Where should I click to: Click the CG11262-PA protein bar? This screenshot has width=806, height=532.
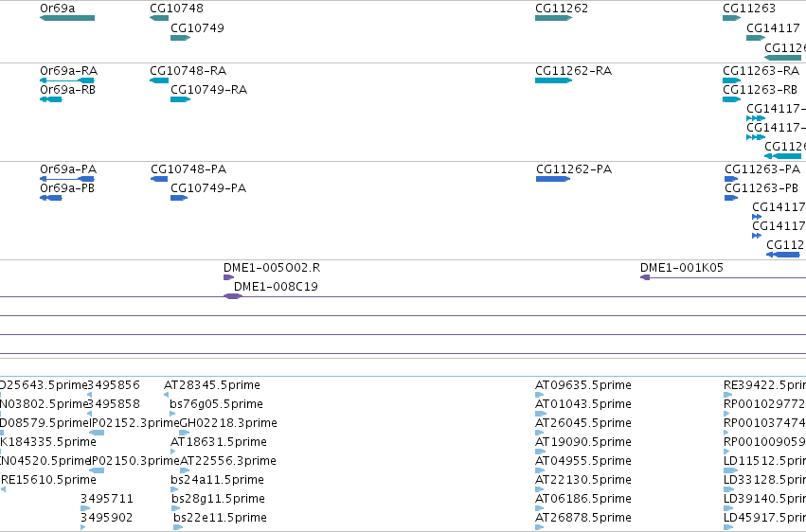(554, 179)
